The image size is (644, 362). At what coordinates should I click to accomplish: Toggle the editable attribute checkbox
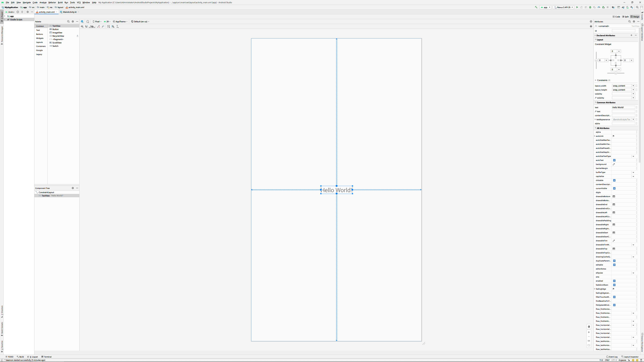(614, 265)
